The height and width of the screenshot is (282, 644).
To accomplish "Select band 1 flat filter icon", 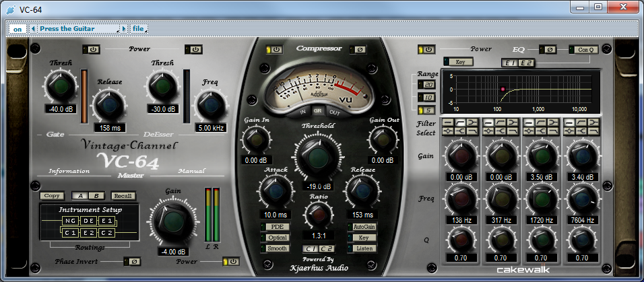I will click(x=448, y=122).
